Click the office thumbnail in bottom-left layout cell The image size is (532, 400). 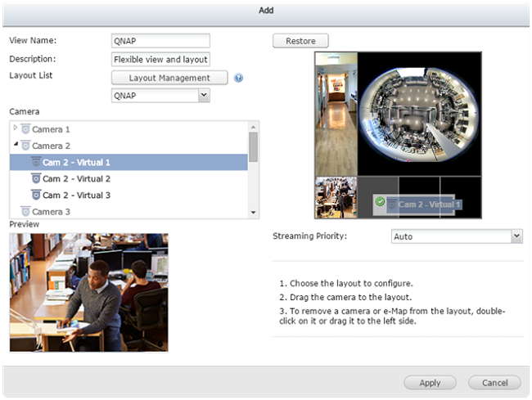pyautogui.click(x=336, y=198)
